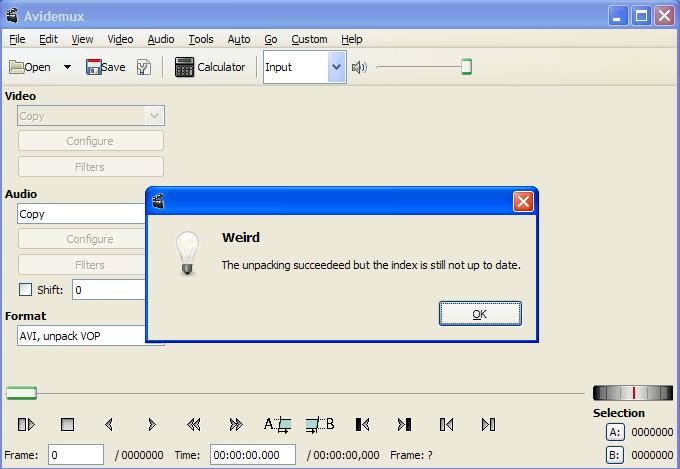The width and height of the screenshot is (680, 469).
Task: Click Audio Configure button
Action: [x=82, y=239]
